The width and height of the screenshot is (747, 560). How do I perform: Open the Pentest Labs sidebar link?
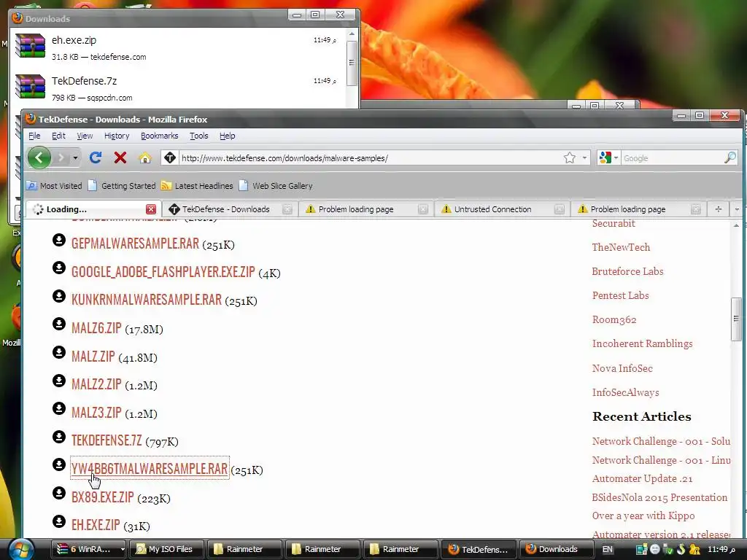tap(620, 295)
